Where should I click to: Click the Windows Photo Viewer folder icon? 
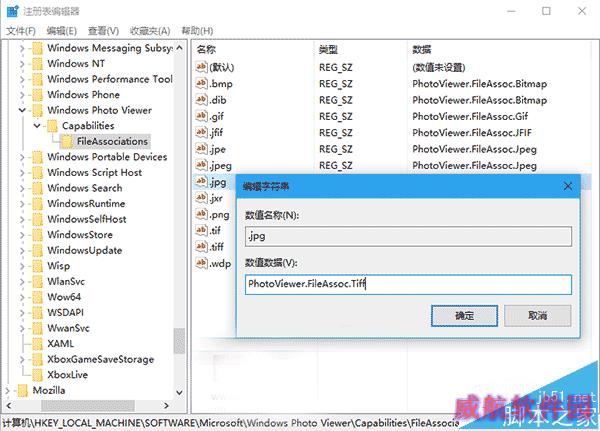coord(38,110)
